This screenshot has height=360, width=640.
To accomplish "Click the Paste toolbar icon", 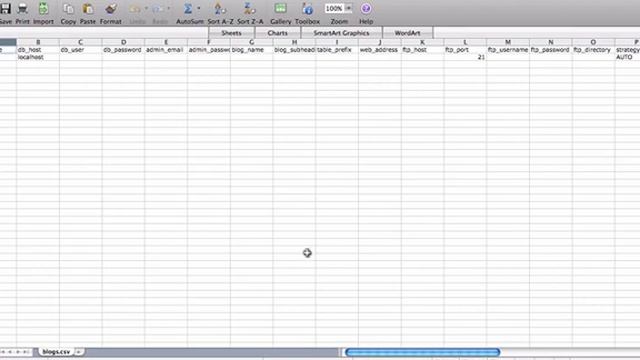I will tap(88, 9).
